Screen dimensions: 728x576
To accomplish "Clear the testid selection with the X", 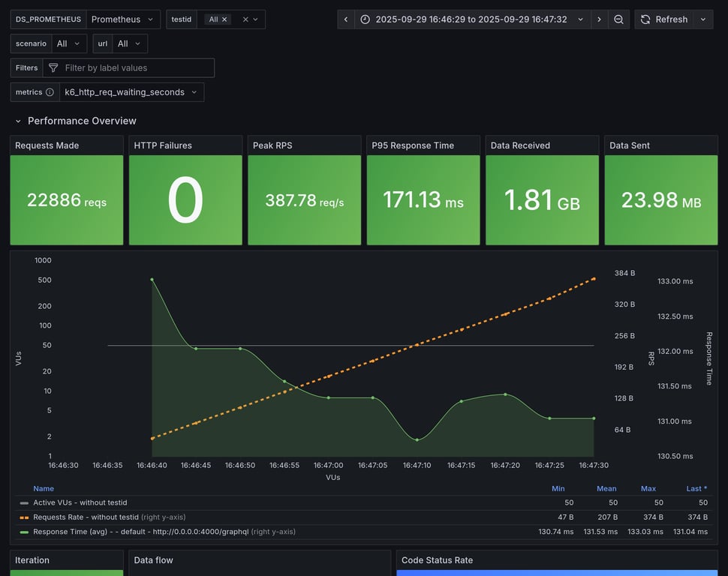I will (245, 19).
